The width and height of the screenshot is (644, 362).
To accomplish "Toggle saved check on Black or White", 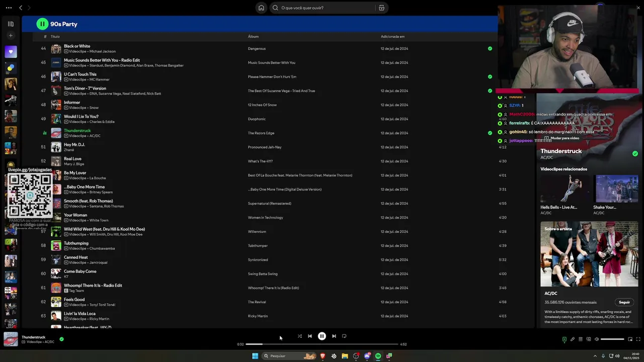I will (x=490, y=49).
